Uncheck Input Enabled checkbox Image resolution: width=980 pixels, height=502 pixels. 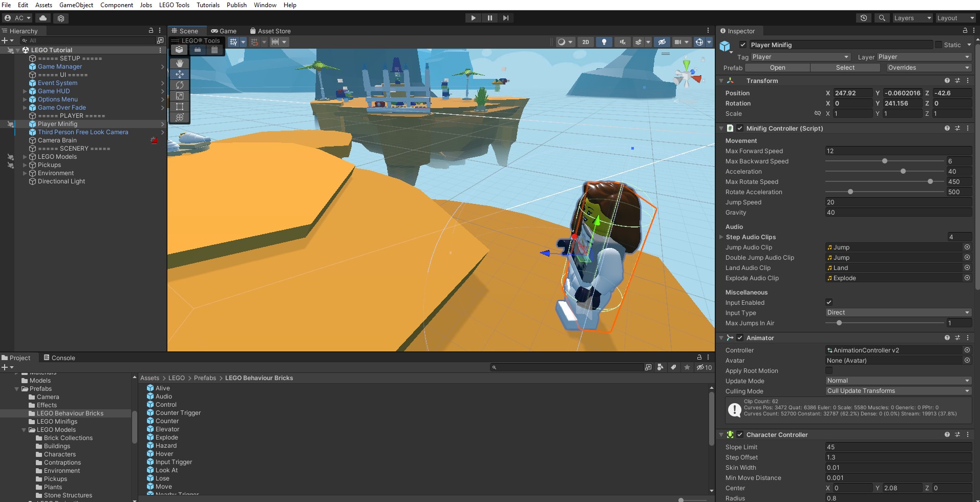point(829,302)
